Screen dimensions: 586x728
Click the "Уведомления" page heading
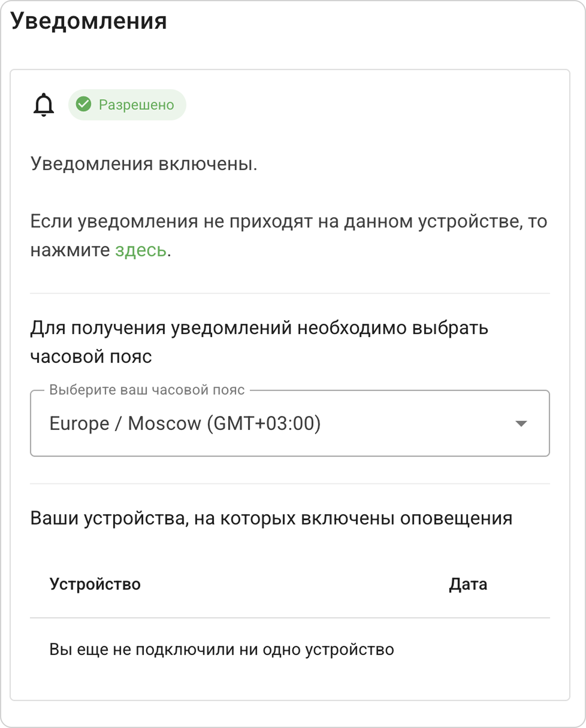point(88,21)
